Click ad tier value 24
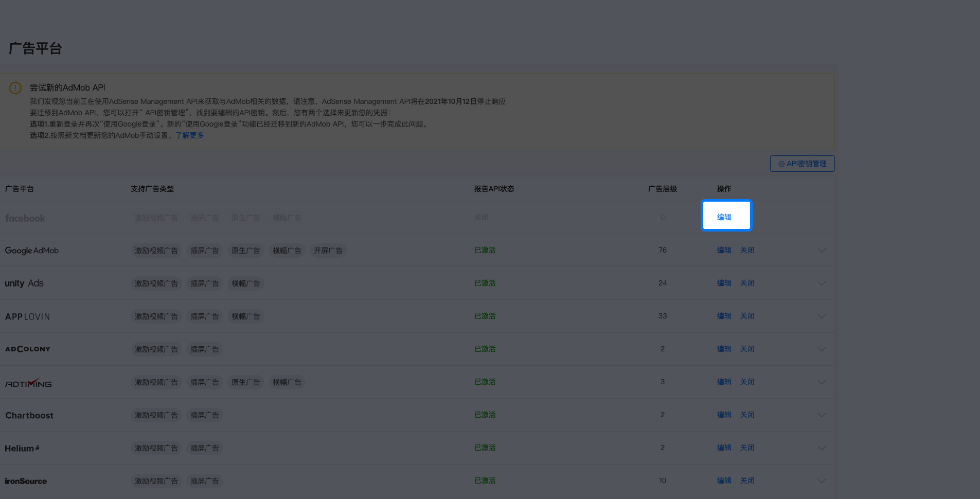The image size is (980, 499). 663,283
